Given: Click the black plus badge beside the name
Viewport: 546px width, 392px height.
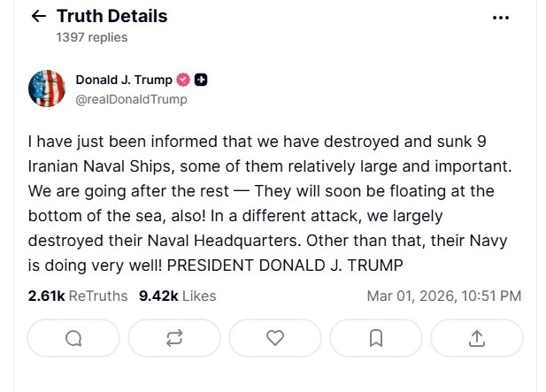Looking at the screenshot, I should tap(201, 81).
